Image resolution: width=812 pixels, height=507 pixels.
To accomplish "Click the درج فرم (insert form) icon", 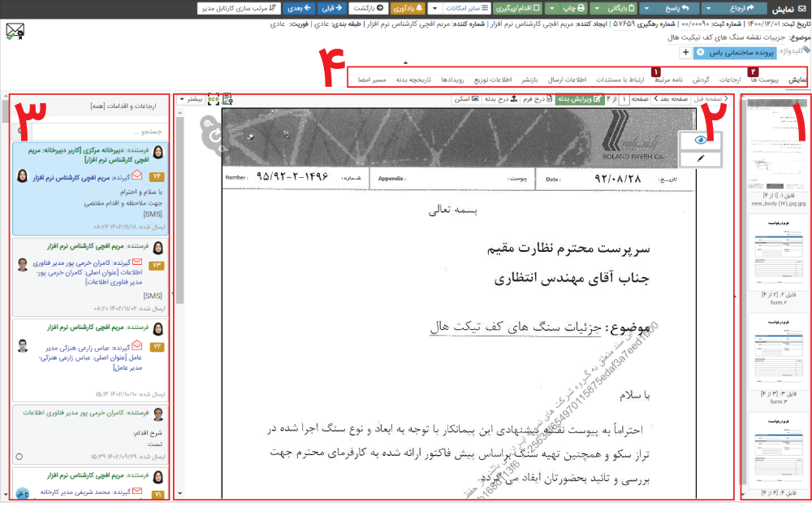I will 536,97.
